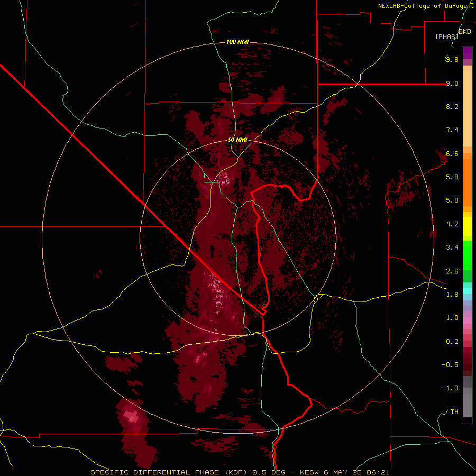Pick the bright green segment of the color bar
476x476 pixels.
click(467, 255)
